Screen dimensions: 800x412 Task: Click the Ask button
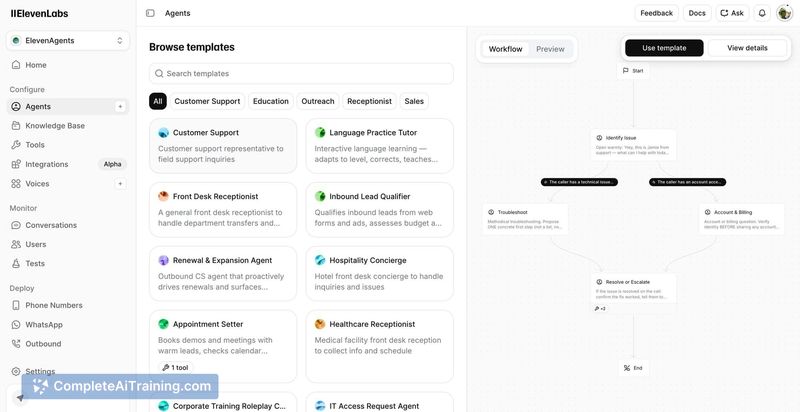(732, 13)
